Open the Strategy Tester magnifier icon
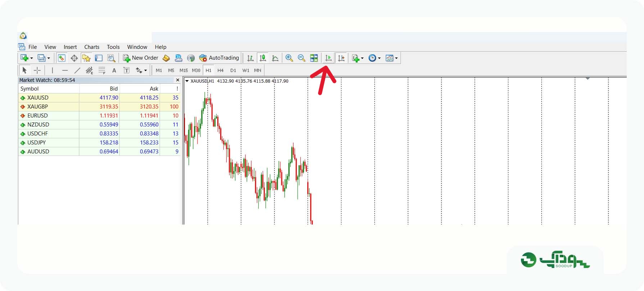644x291 pixels. pos(111,58)
